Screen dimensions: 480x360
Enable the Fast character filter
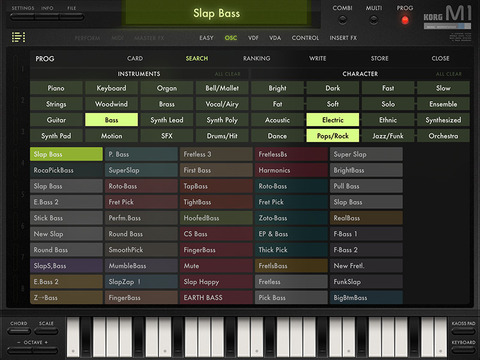388,88
